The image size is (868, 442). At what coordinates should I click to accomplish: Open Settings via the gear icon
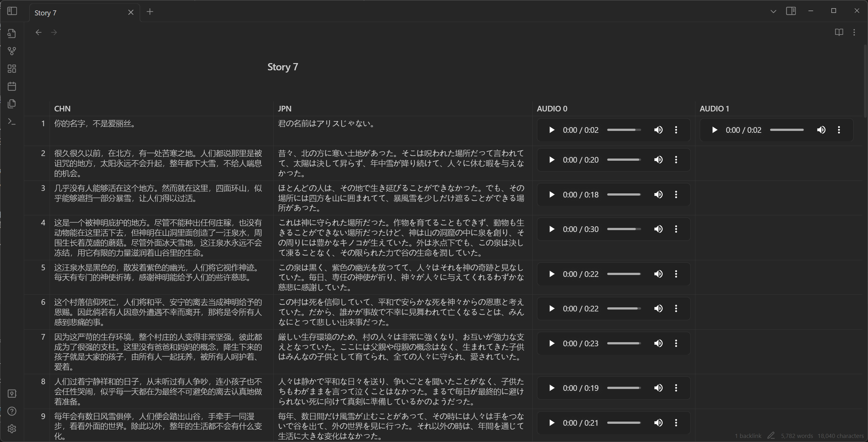[12, 429]
